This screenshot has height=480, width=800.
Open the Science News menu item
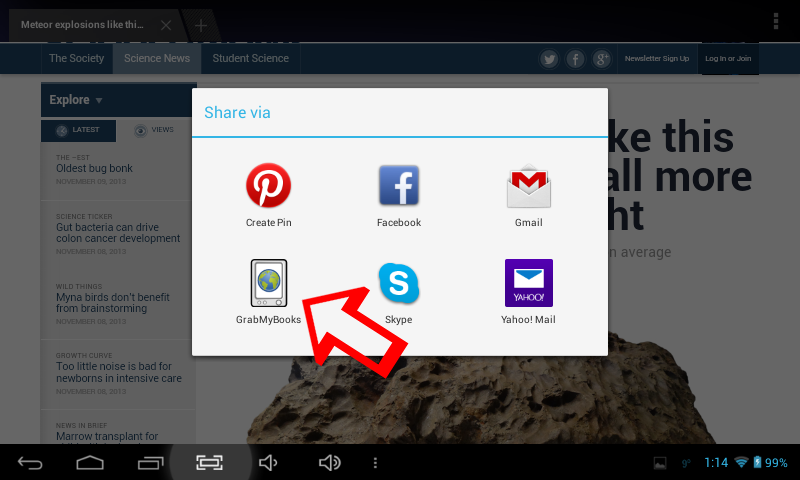(157, 58)
